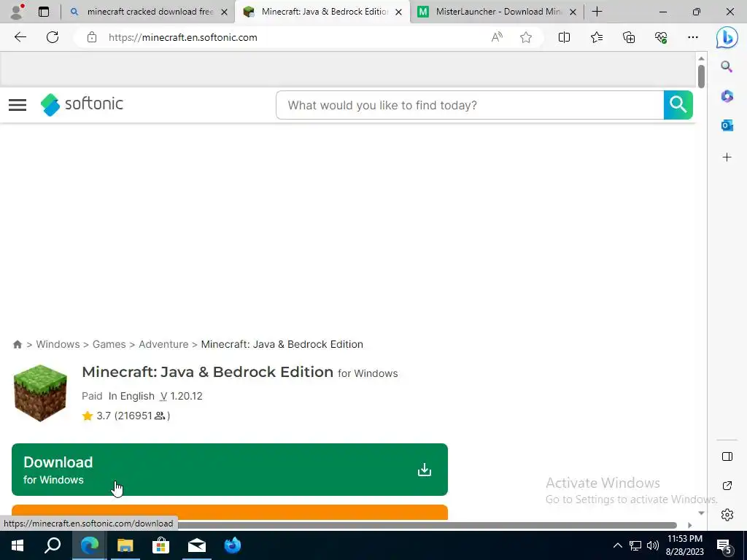Open sidebar settings gear
The image size is (747, 560).
coord(727,515)
